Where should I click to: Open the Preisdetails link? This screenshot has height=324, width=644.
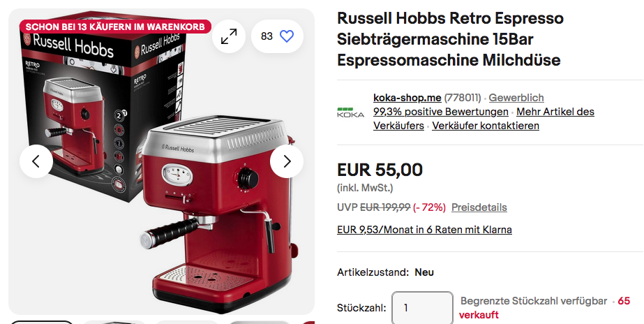click(x=479, y=207)
